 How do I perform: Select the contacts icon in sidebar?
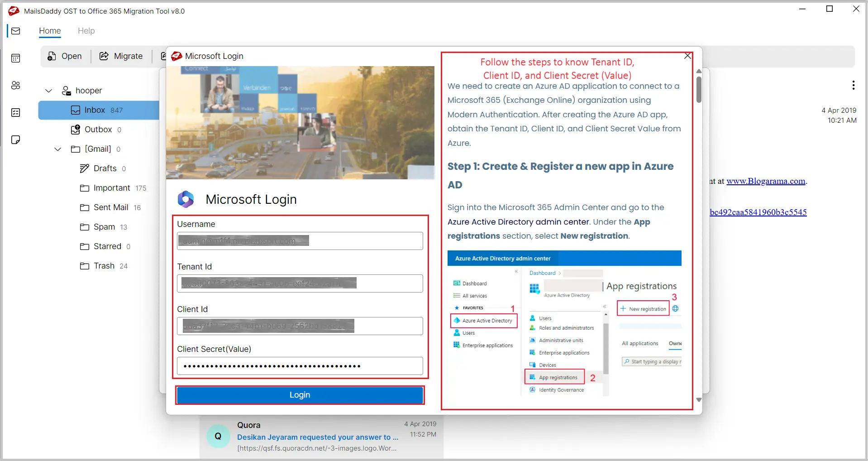coord(16,85)
